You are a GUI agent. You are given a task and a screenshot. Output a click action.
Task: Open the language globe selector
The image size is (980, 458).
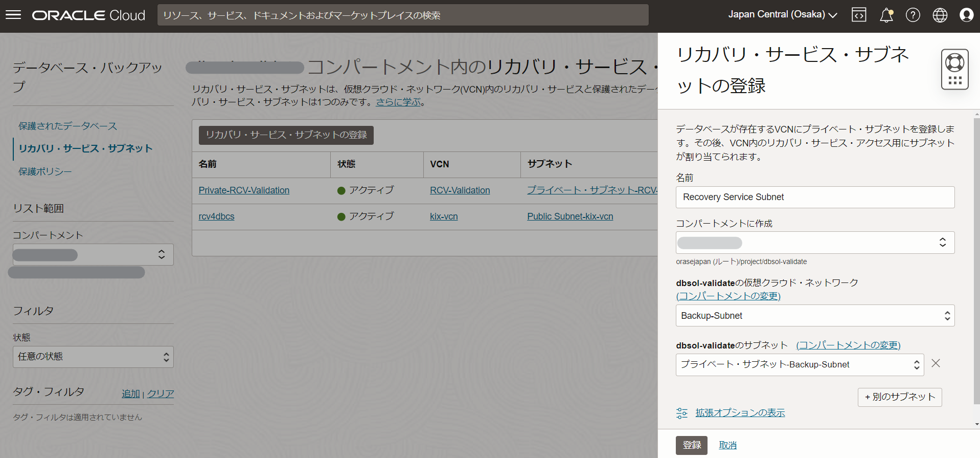click(940, 15)
